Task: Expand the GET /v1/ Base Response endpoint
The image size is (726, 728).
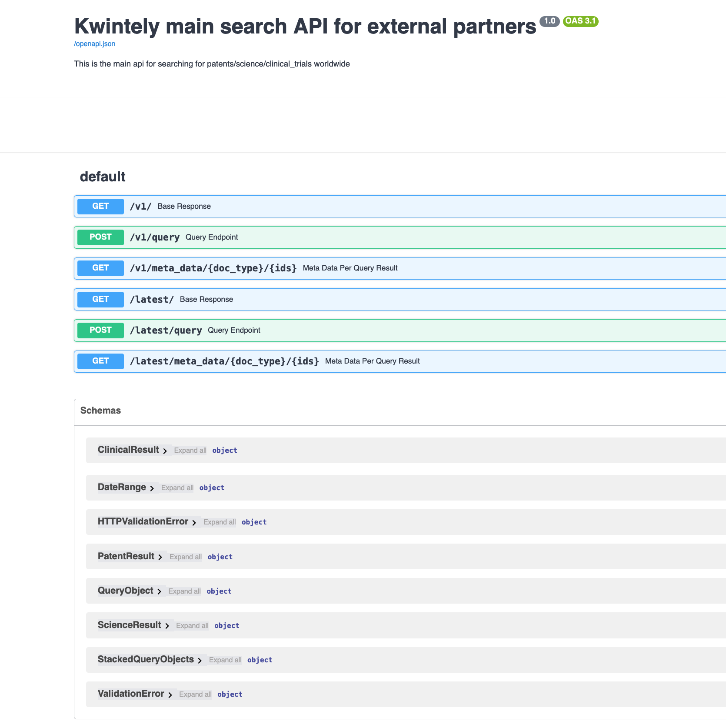Action: [x=400, y=206]
